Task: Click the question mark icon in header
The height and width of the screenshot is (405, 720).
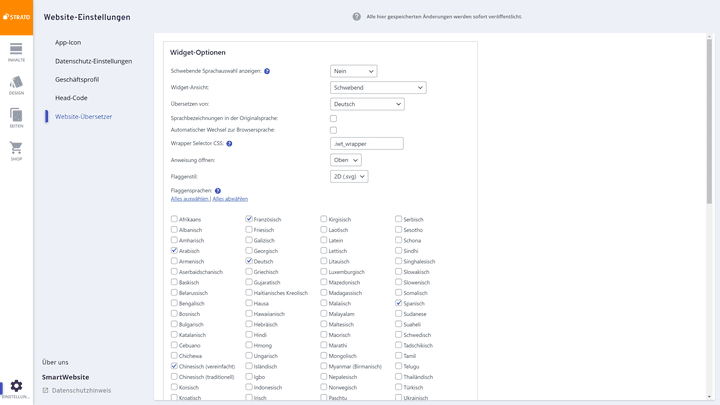Action: pyautogui.click(x=356, y=17)
